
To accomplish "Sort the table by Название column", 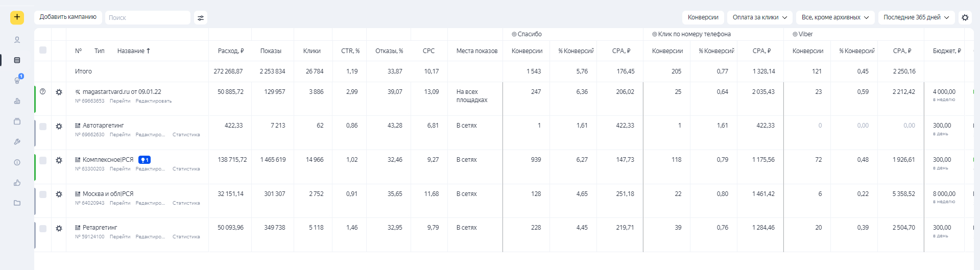I will pyautogui.click(x=133, y=51).
